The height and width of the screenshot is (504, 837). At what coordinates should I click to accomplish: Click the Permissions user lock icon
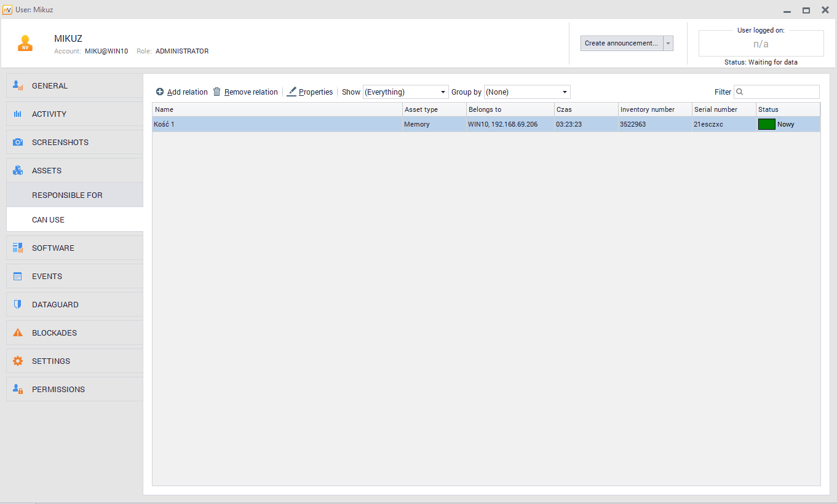(x=18, y=390)
